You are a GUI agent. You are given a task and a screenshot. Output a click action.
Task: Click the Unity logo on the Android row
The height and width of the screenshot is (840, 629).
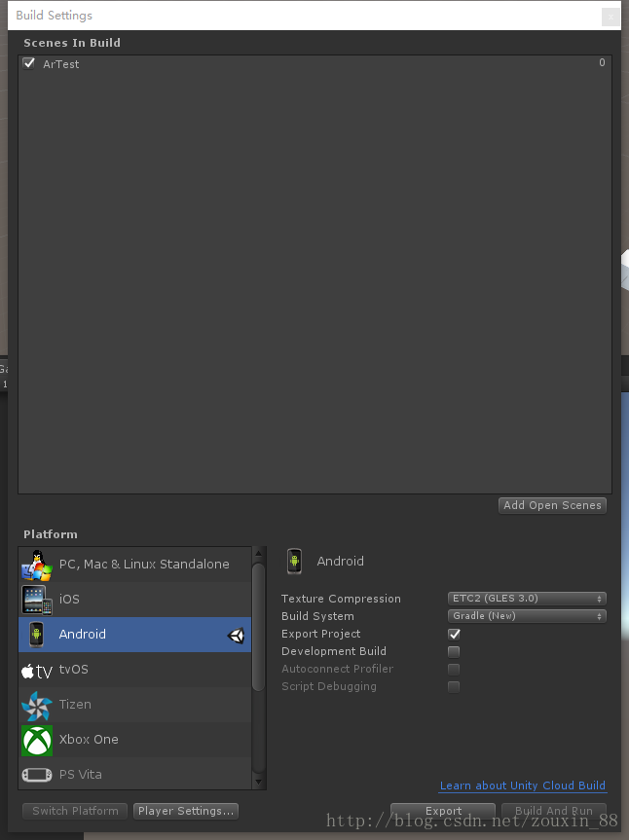(236, 636)
